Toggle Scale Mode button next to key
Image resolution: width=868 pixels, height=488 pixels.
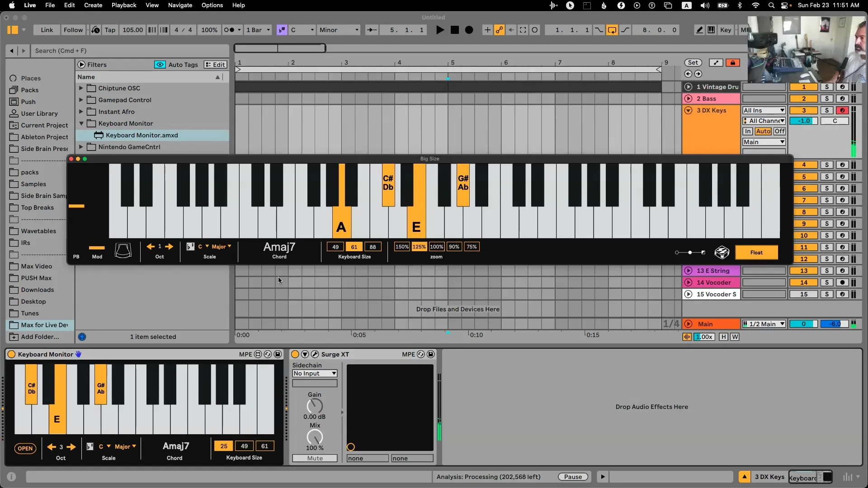coord(282,30)
